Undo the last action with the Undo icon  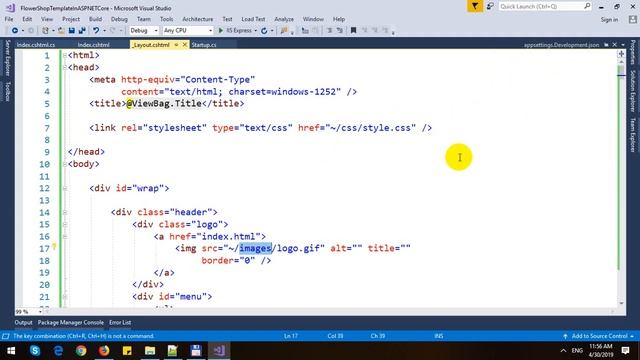96,31
